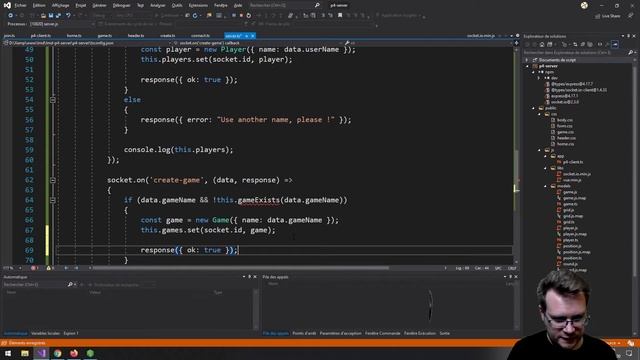Click the Save icon in toolbar

coord(51,16)
